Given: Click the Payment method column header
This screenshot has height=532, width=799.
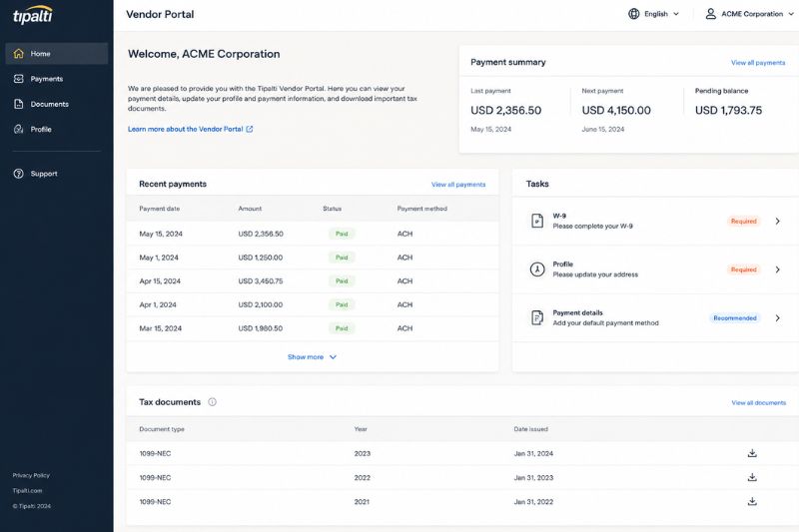Looking at the screenshot, I should [421, 209].
